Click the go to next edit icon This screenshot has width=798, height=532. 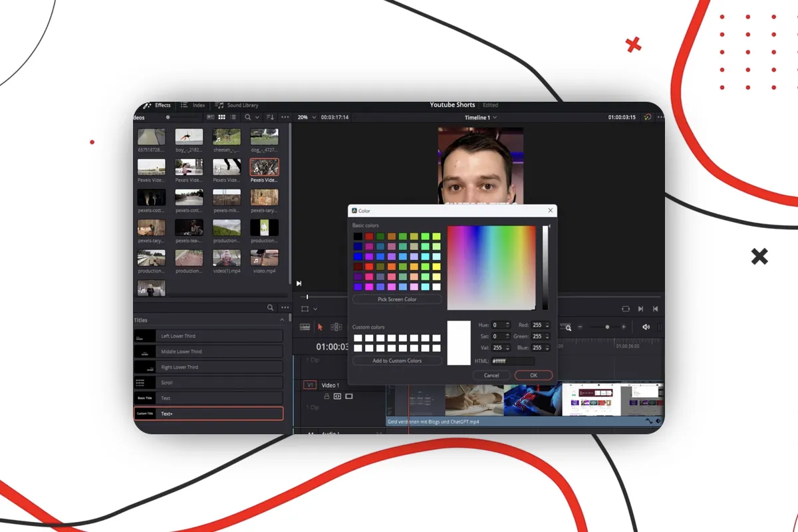coord(640,309)
